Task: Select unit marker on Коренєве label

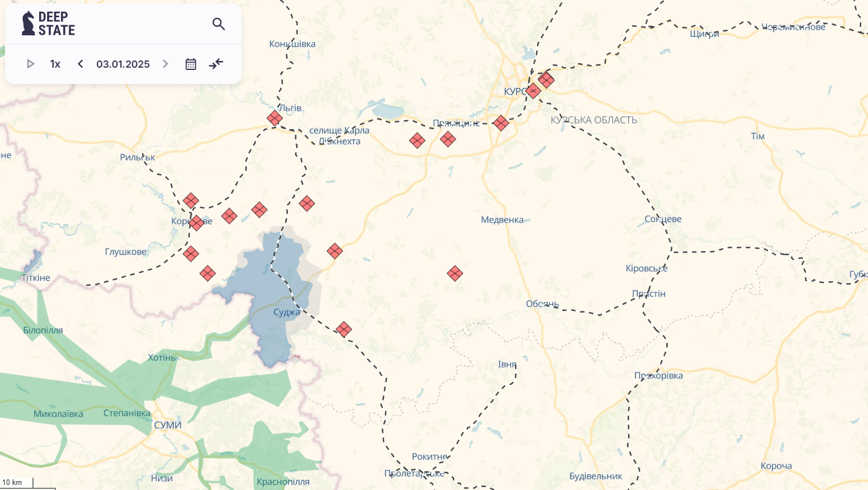Action: click(196, 223)
